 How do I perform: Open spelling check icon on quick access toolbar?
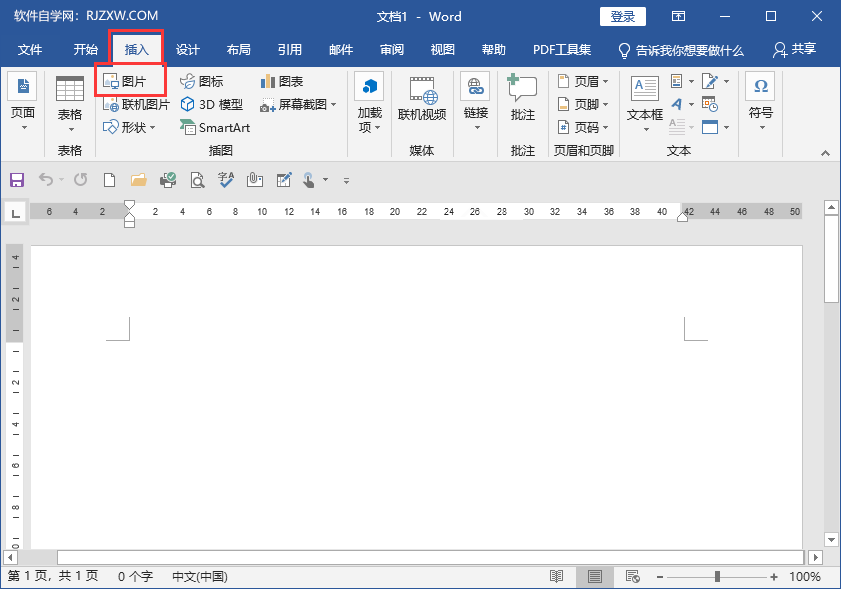tap(225, 180)
